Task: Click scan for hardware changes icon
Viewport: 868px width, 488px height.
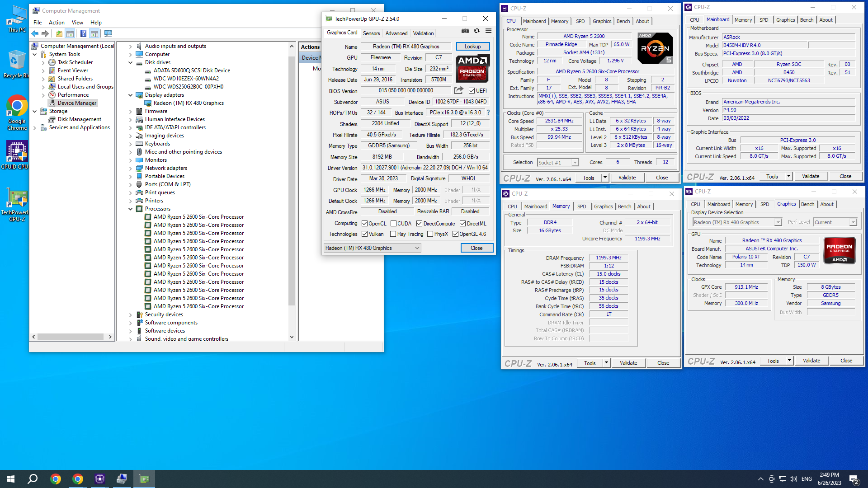Action: click(x=108, y=33)
